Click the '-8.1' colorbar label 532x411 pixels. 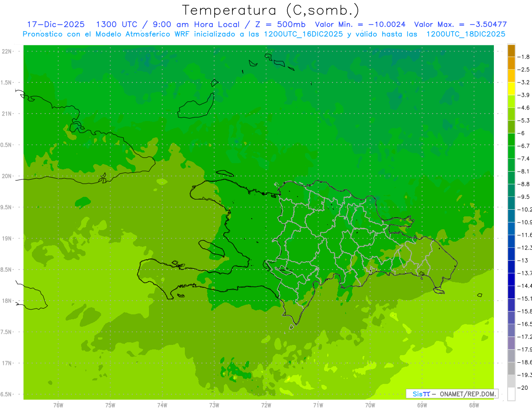[x=524, y=172]
